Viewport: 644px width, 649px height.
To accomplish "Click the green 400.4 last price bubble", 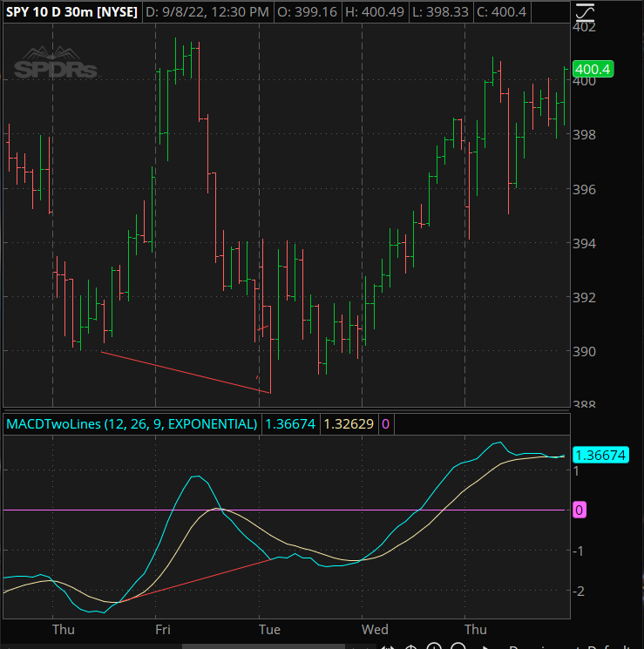I will pos(593,69).
